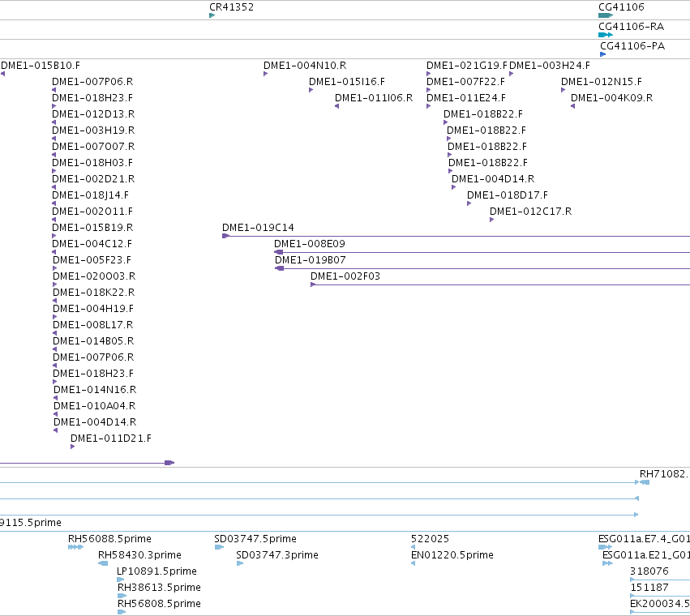
Task: Open DME1-018J14.F label
Action: pos(90,195)
